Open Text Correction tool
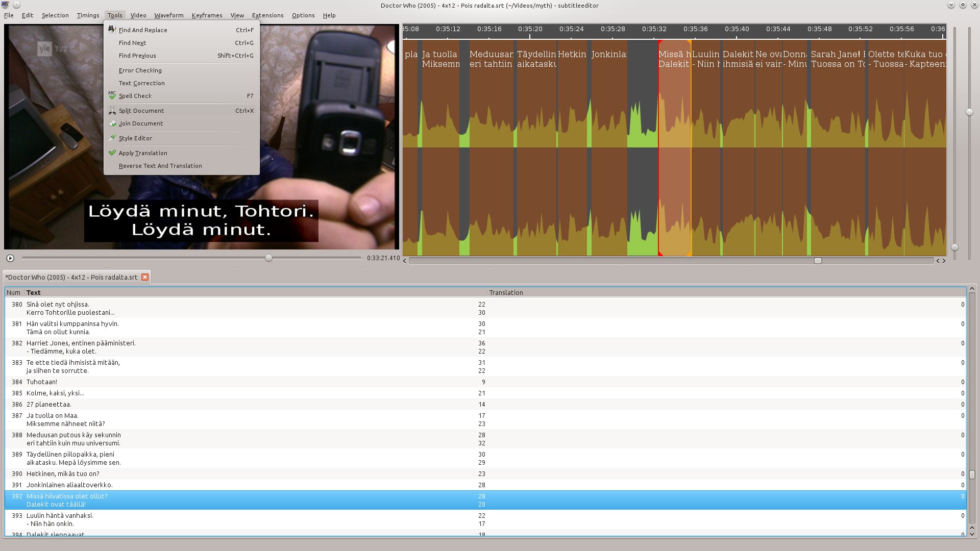This screenshot has width=980, height=551. coord(181,83)
